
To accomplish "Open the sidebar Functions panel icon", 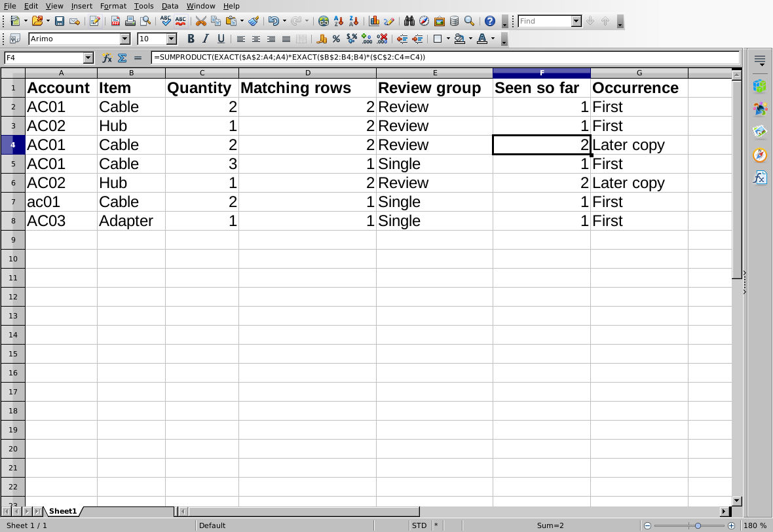I will [x=760, y=178].
